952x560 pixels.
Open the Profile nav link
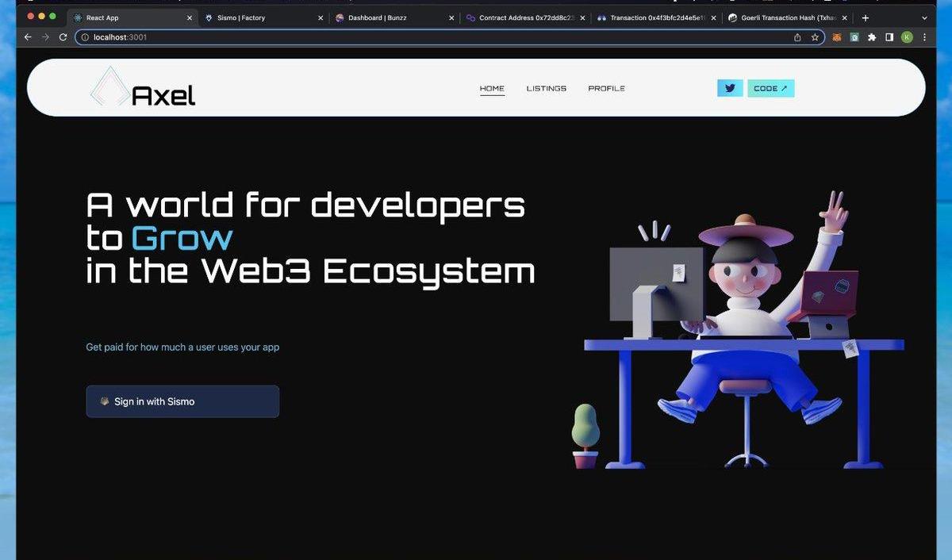(x=606, y=88)
